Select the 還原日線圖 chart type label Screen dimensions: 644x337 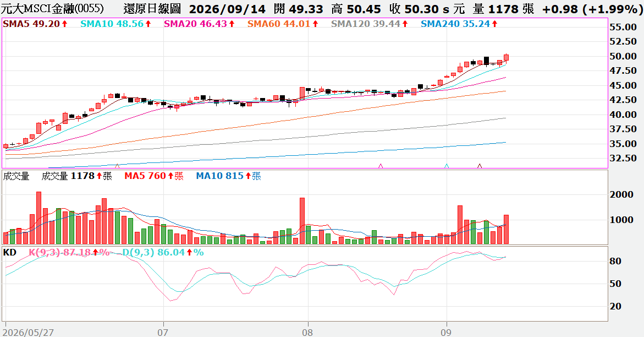(x=152, y=9)
